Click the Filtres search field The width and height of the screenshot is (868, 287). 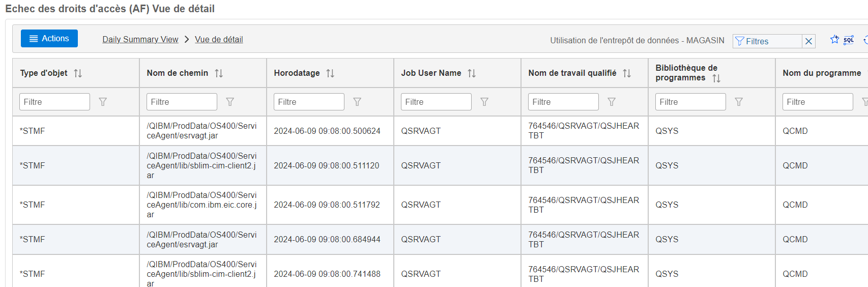pyautogui.click(x=767, y=41)
